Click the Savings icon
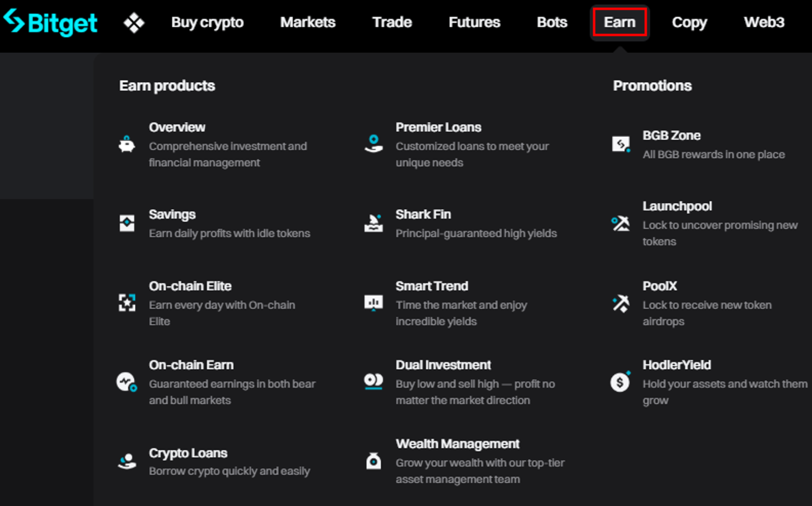 127,223
